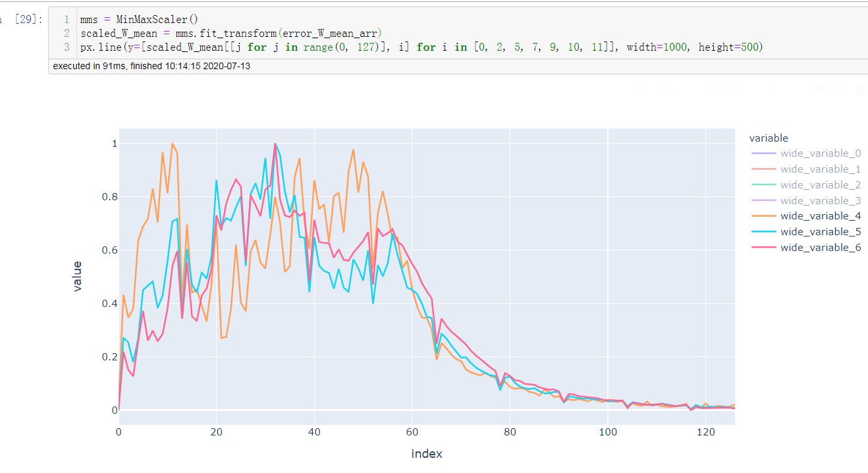Download the plot as a PNG image
The image size is (868, 473).
(640, 90)
